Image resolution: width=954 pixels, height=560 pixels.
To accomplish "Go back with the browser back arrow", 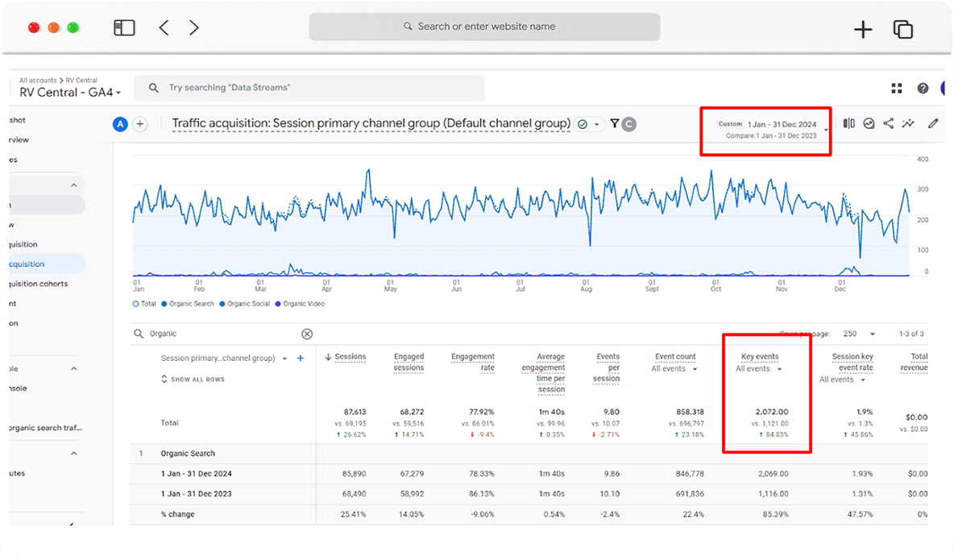I will click(x=164, y=27).
